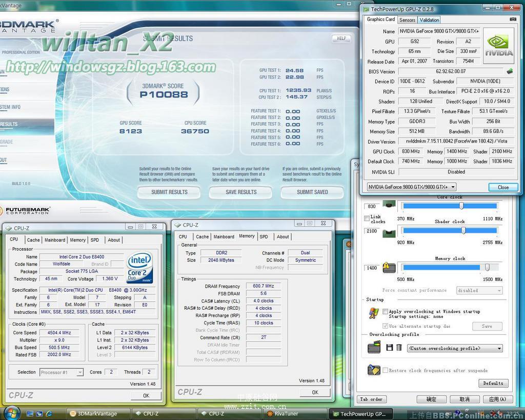Enable Apply overclocking at Windows startup

pos(386,311)
